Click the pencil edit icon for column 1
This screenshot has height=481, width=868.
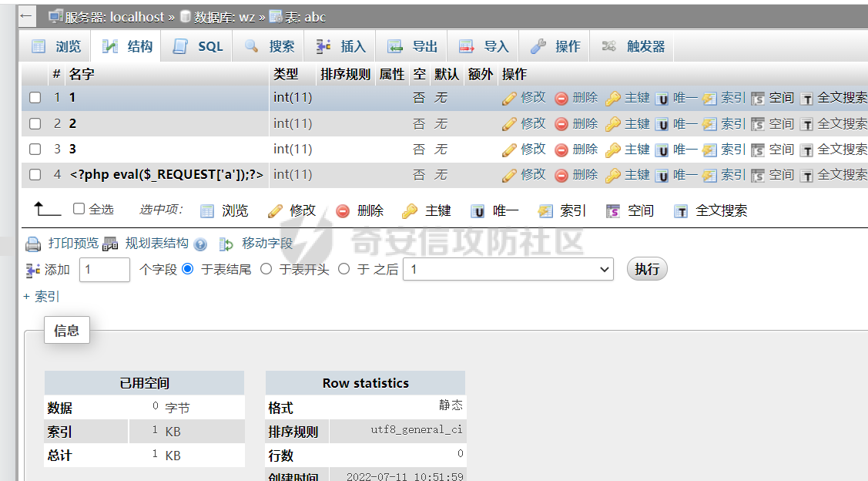(509, 98)
